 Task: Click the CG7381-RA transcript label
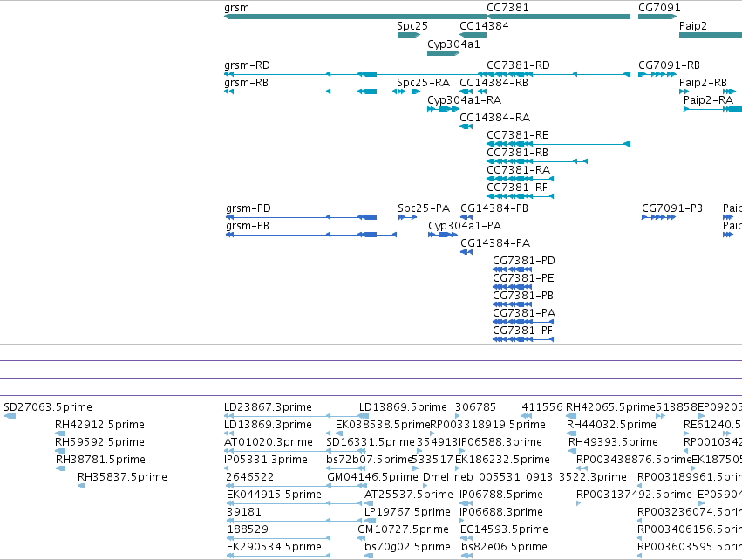[x=519, y=170]
